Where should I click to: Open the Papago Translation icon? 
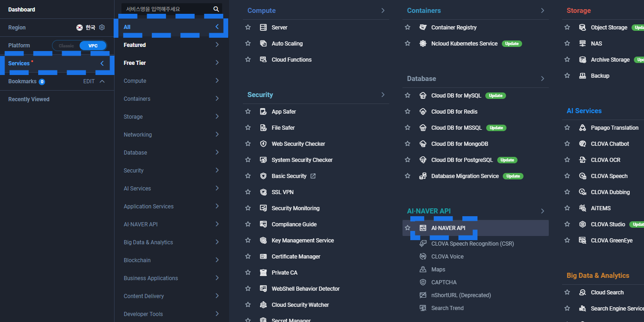[x=582, y=128]
